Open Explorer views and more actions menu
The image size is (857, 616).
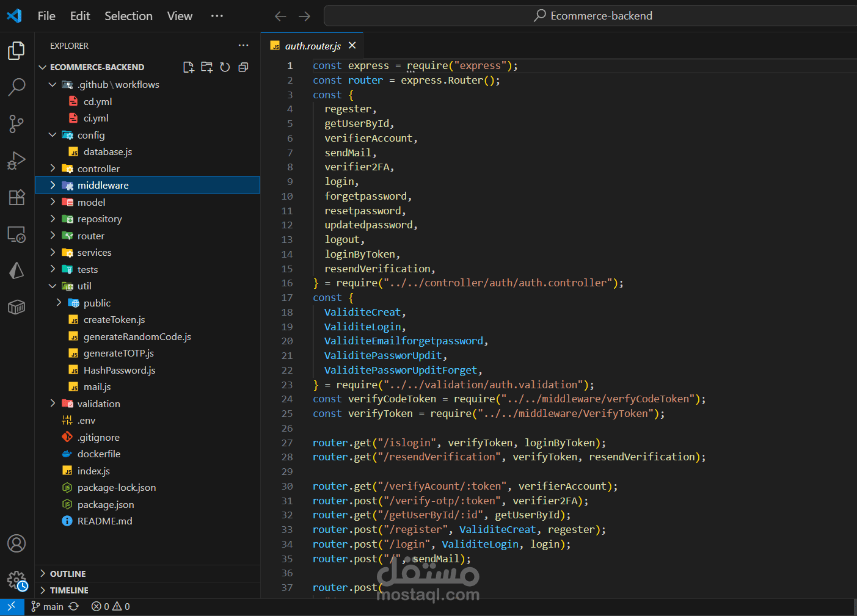[x=243, y=46]
